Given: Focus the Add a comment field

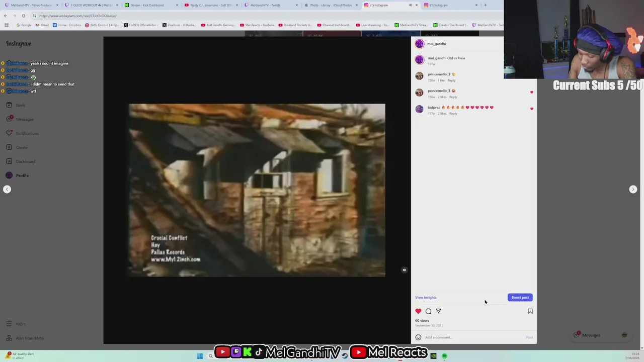Looking at the screenshot, I should coord(473,337).
